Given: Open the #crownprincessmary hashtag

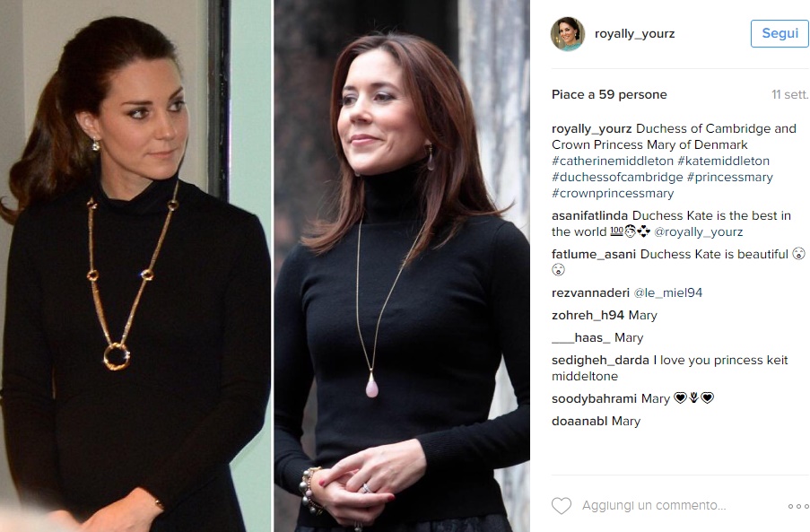Looking at the screenshot, I should click(x=613, y=193).
